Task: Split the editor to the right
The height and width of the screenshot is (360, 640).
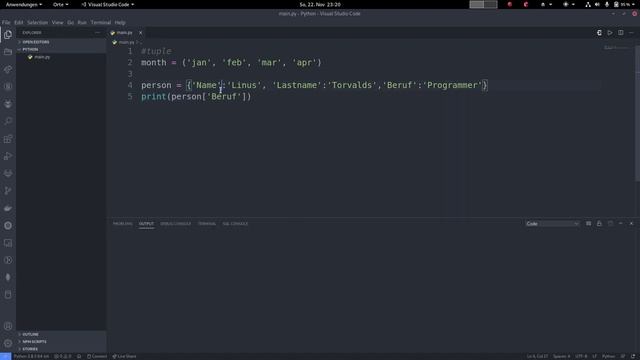Action: (x=620, y=33)
